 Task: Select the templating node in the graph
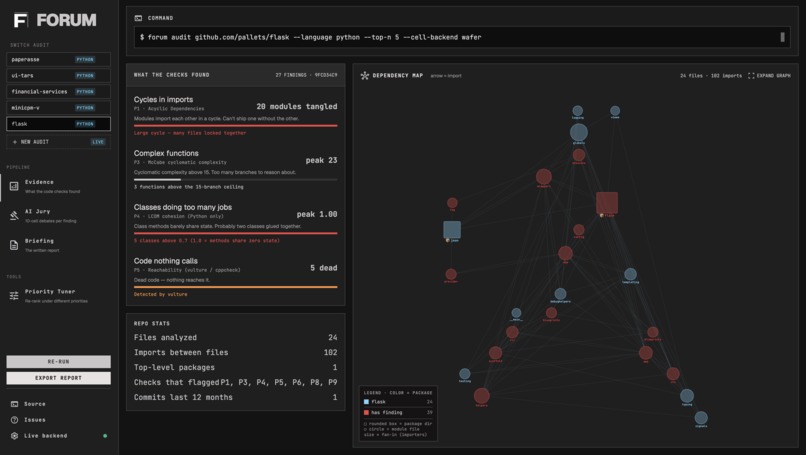tap(630, 274)
